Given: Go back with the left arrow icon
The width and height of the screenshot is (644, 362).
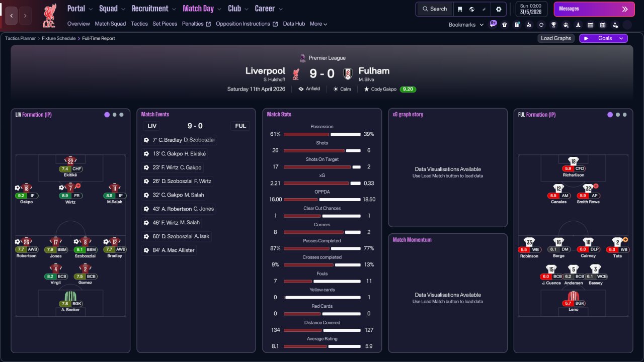Looking at the screenshot, I should coord(12,16).
